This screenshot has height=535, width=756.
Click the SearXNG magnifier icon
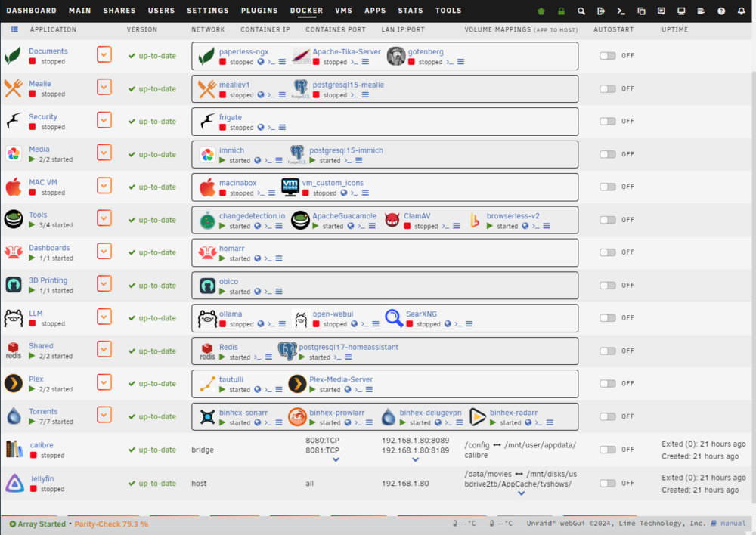tap(394, 318)
